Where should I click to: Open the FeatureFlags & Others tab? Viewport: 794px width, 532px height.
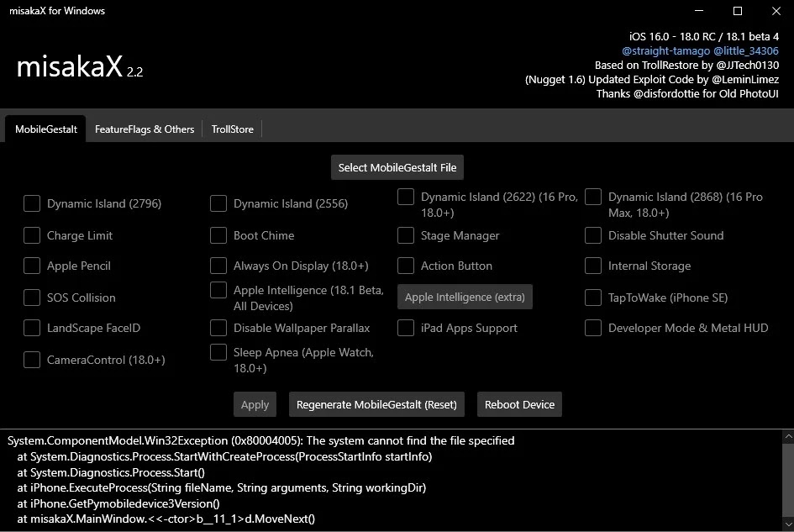click(x=145, y=129)
